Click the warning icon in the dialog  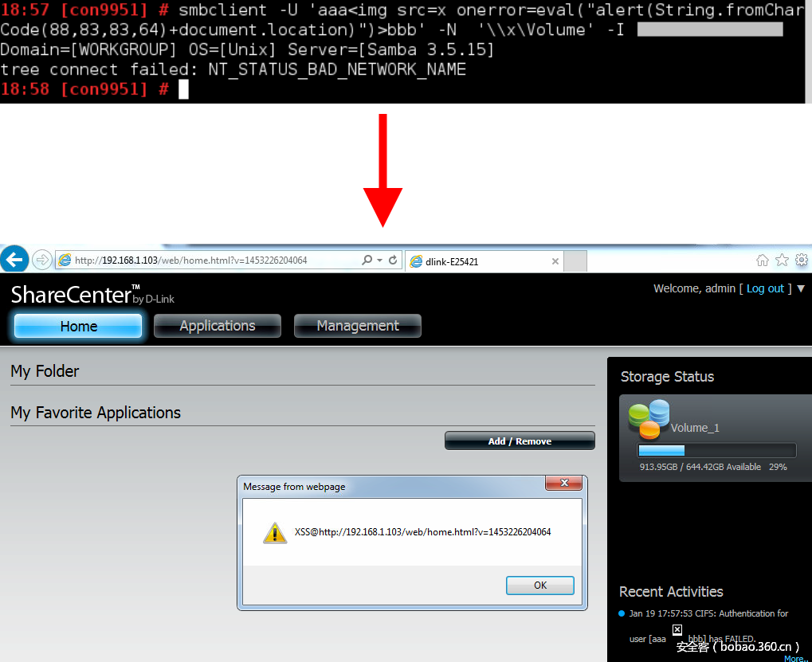(x=274, y=533)
